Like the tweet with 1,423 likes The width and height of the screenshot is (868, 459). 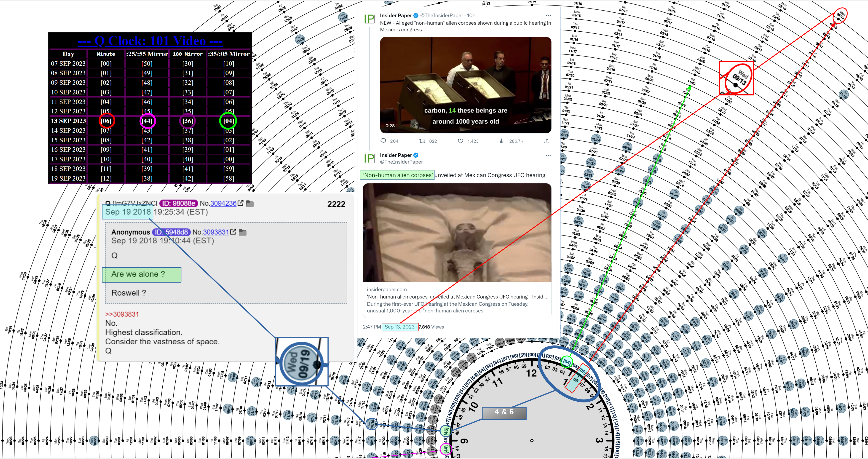click(x=460, y=141)
